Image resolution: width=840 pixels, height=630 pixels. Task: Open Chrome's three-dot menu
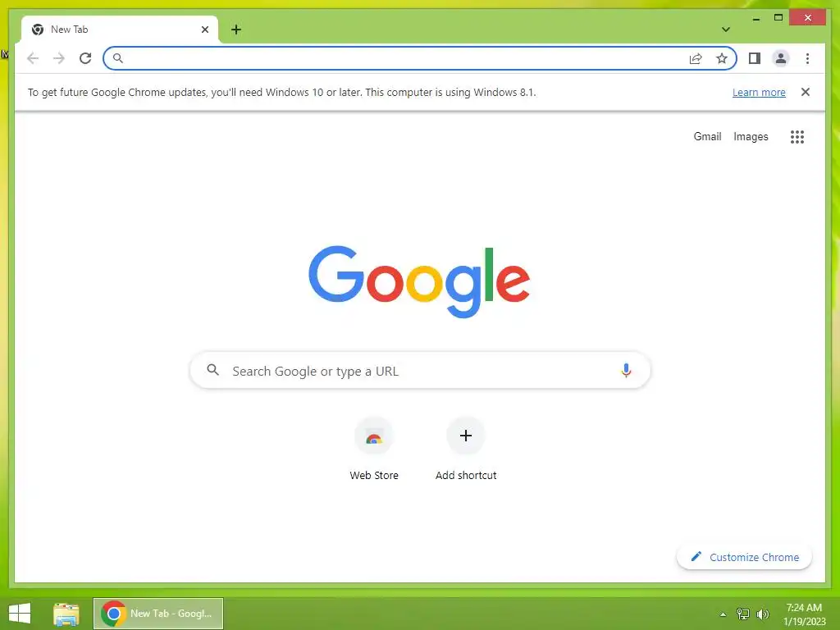click(807, 58)
